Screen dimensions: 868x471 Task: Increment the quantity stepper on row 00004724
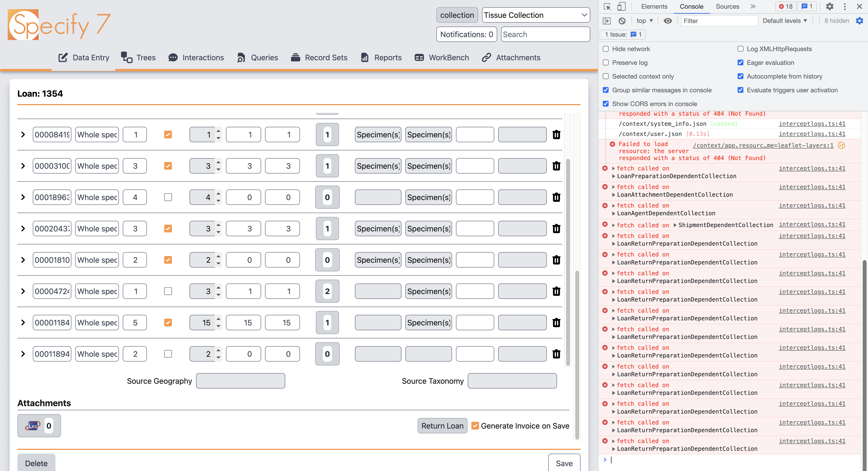point(219,288)
